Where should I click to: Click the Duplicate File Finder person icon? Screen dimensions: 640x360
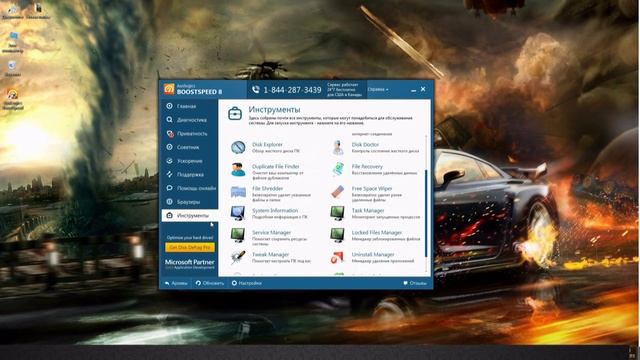point(238,169)
